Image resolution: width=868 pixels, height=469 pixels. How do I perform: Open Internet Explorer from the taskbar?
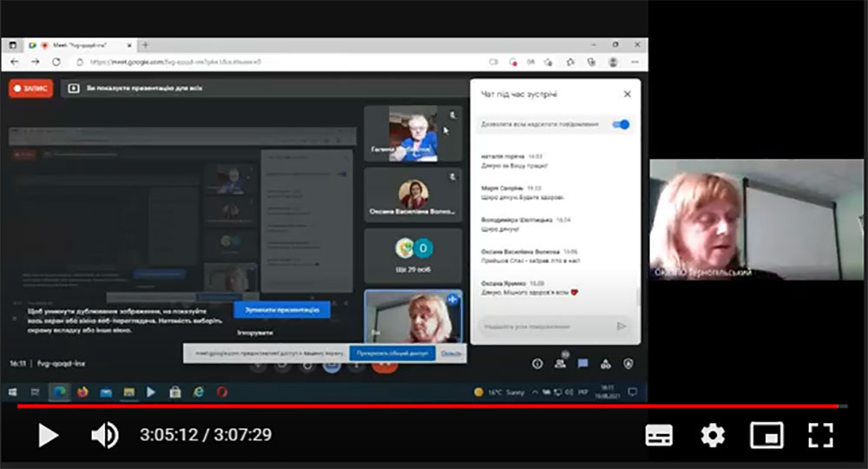coord(198,392)
